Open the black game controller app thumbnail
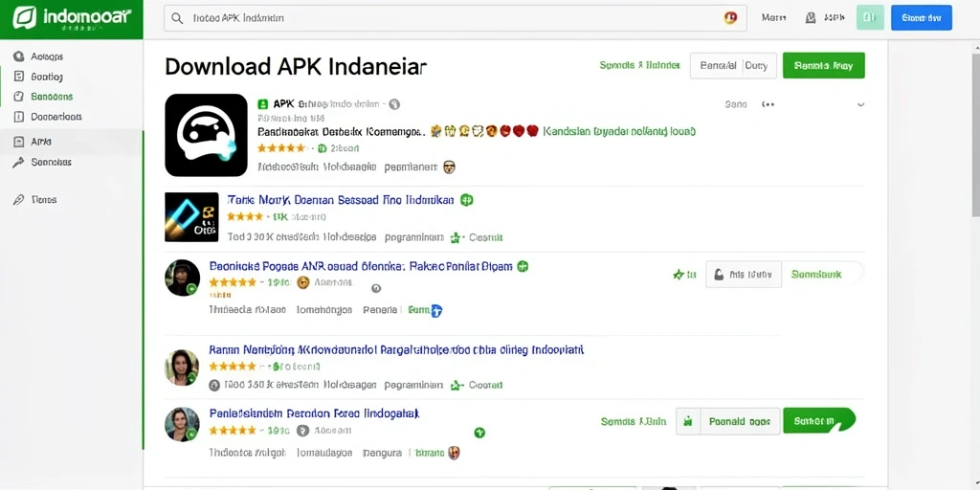The width and height of the screenshot is (980, 490). [207, 135]
